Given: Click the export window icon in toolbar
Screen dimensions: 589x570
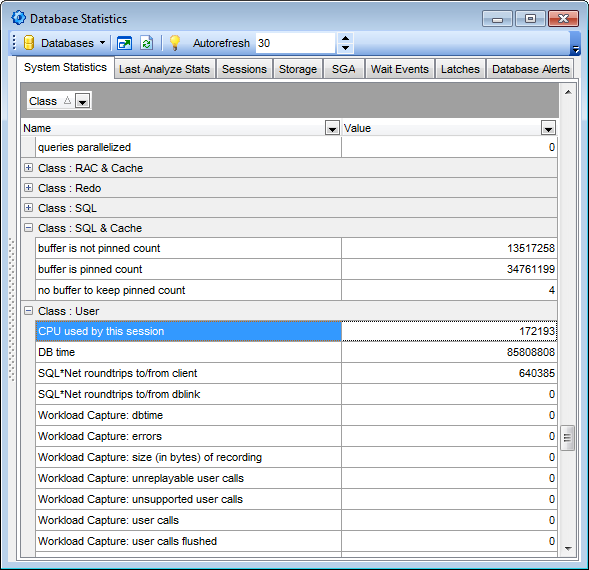Looking at the screenshot, I should tap(124, 43).
